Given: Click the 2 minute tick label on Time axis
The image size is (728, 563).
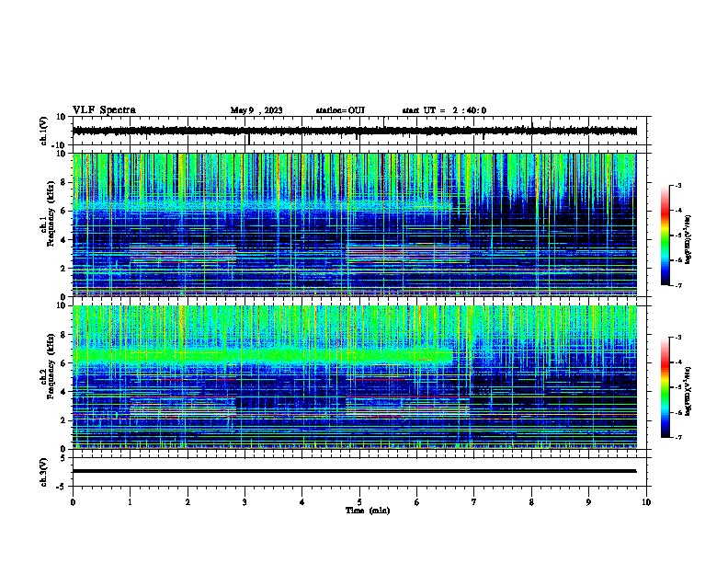Looking at the screenshot, I should (x=188, y=502).
